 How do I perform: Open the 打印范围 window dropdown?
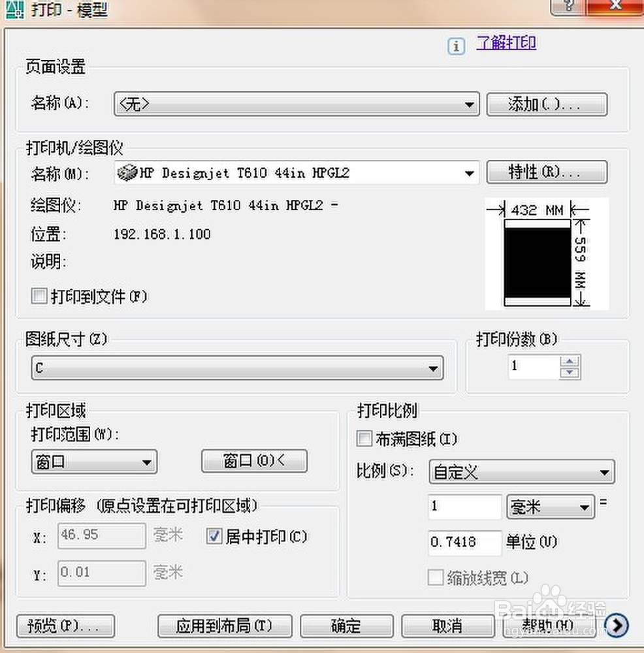(94, 462)
